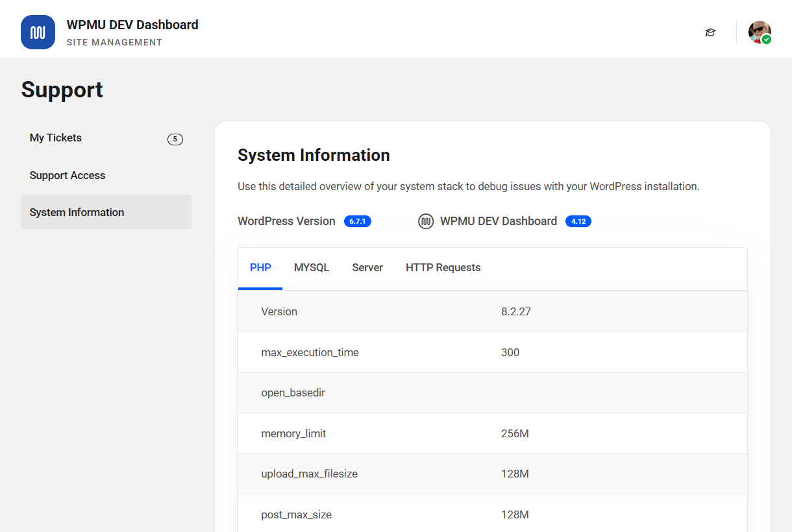This screenshot has height=532, width=792.
Task: Click the upload_max_filesize label
Action: point(309,474)
